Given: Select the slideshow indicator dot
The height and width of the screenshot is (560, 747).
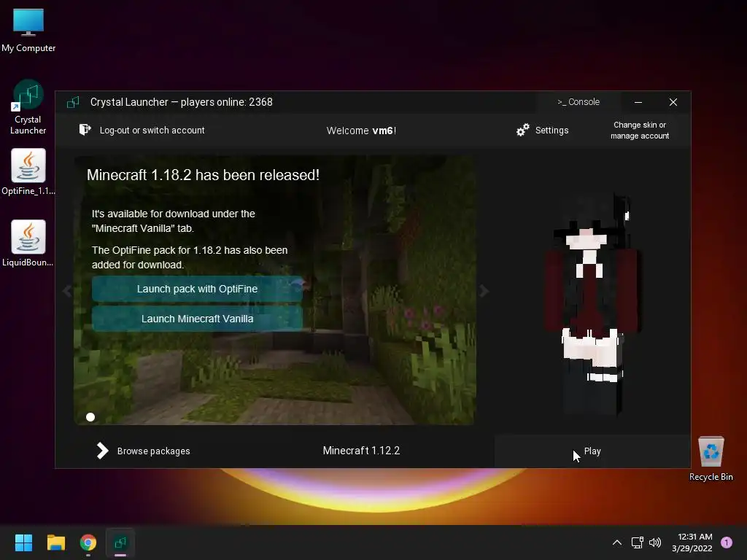Looking at the screenshot, I should 90,417.
